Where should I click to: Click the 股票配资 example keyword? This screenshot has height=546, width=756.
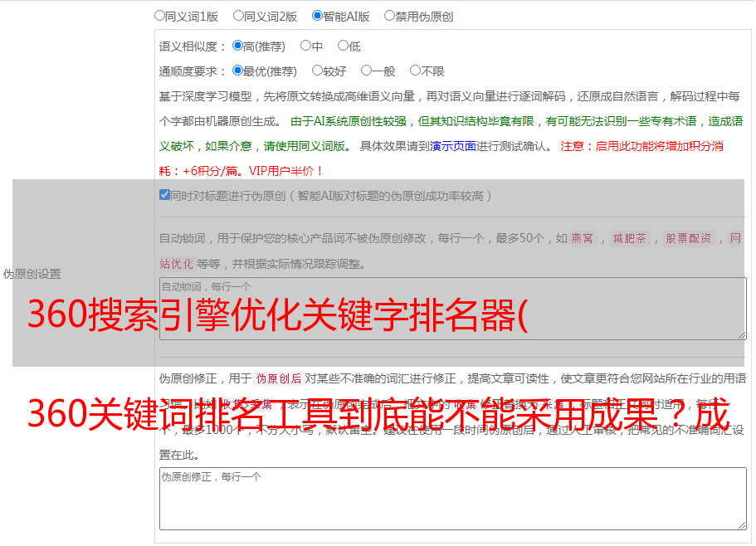(x=689, y=238)
